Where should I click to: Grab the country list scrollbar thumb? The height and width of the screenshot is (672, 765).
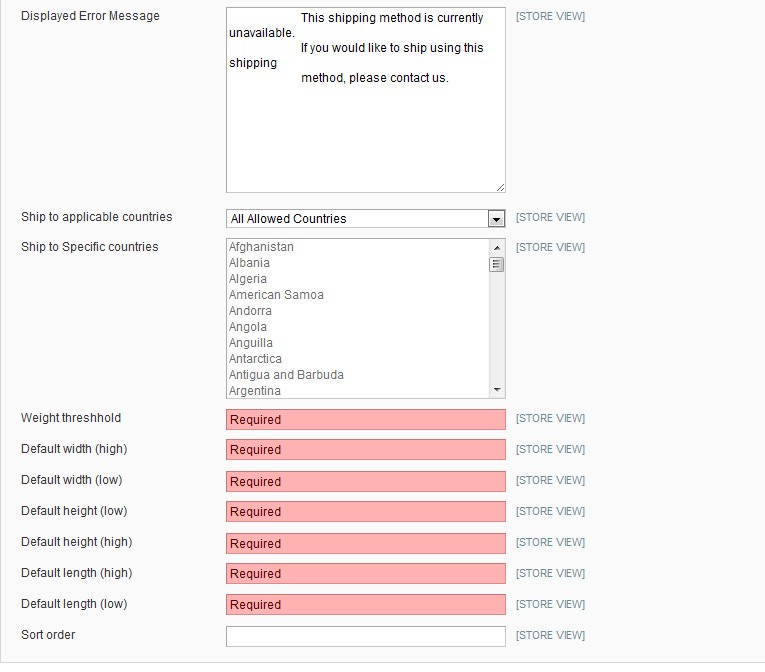tap(497, 265)
